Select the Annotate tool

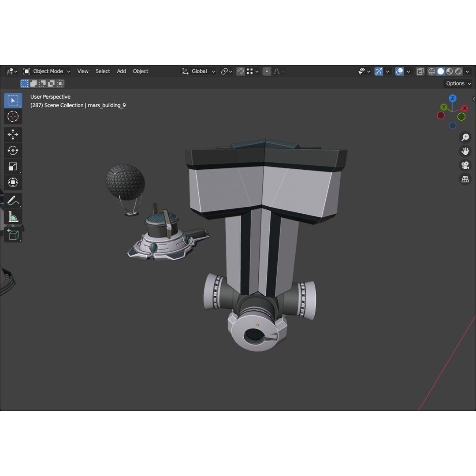13,201
